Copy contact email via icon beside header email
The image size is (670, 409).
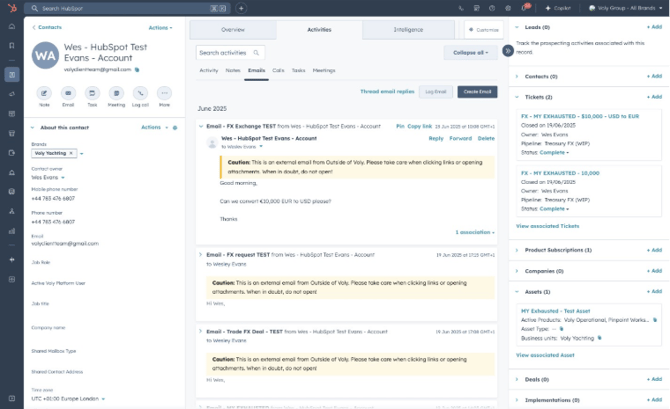tap(137, 70)
